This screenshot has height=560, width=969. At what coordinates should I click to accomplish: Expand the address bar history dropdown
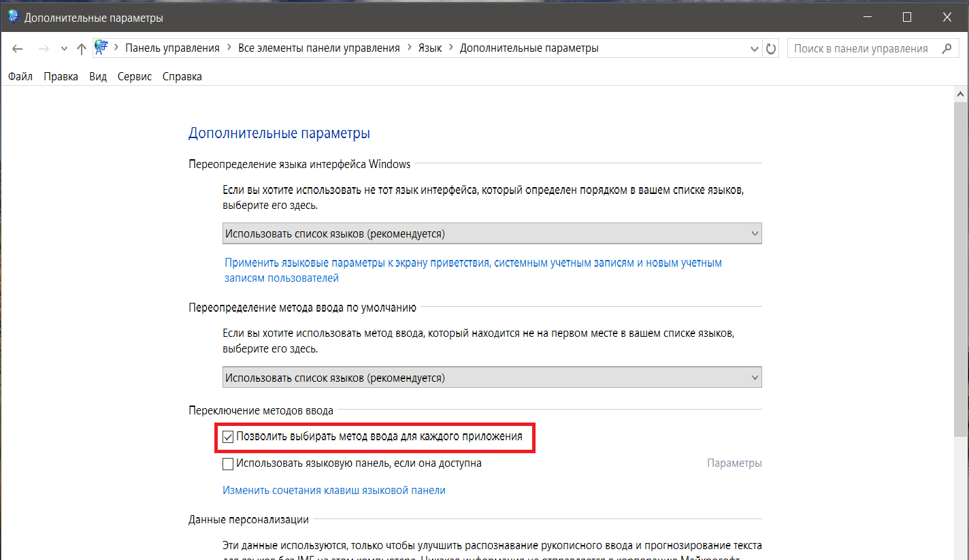[x=755, y=49]
